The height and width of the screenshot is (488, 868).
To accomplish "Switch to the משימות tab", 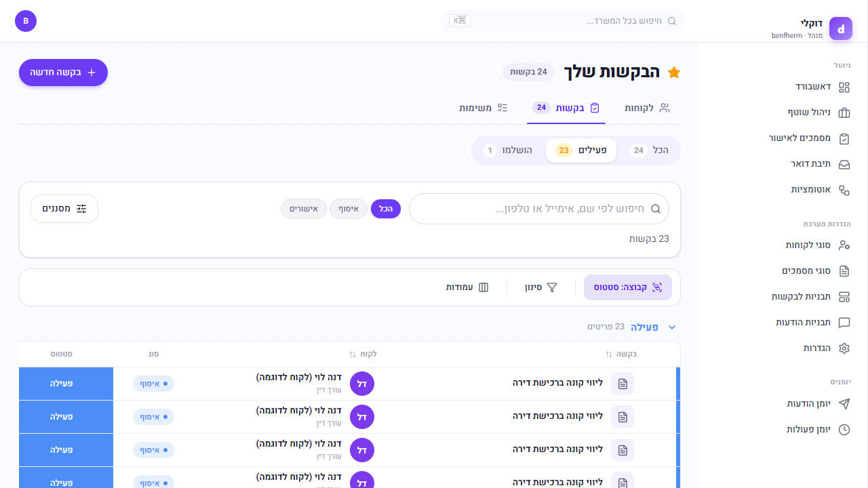I will tap(484, 108).
